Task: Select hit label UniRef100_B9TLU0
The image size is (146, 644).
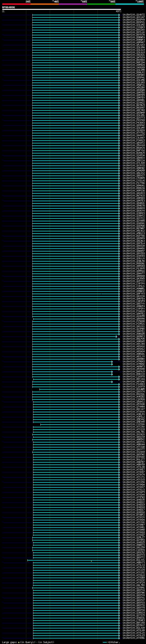Action: [x=134, y=32]
